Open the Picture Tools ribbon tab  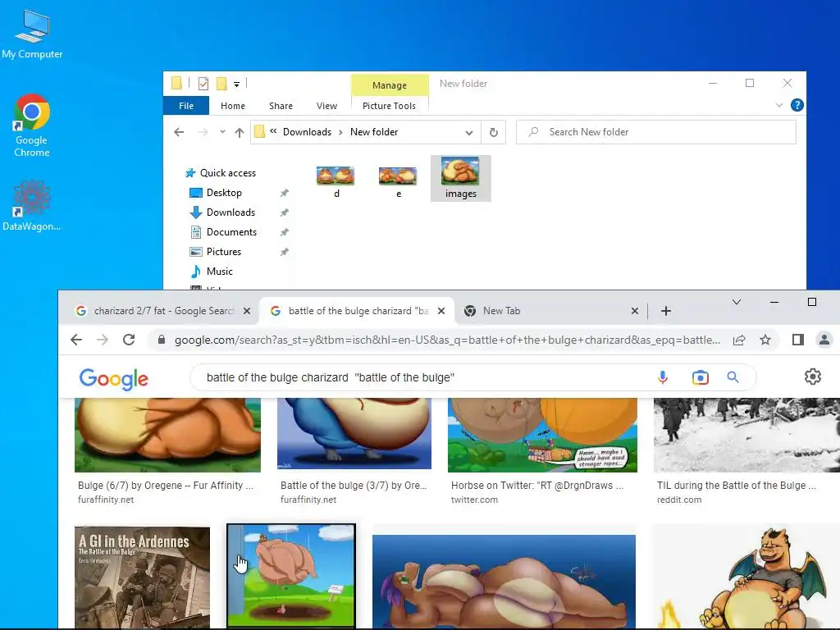[x=389, y=106]
